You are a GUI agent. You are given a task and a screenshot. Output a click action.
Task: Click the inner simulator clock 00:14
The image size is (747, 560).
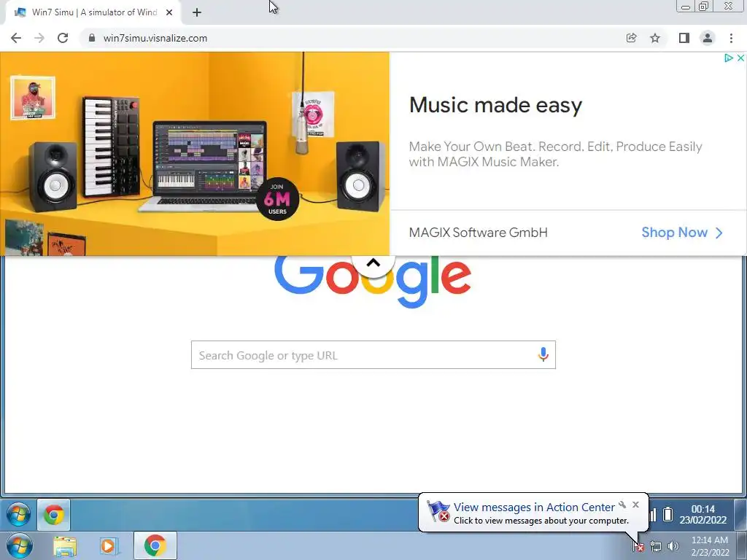[703, 515]
